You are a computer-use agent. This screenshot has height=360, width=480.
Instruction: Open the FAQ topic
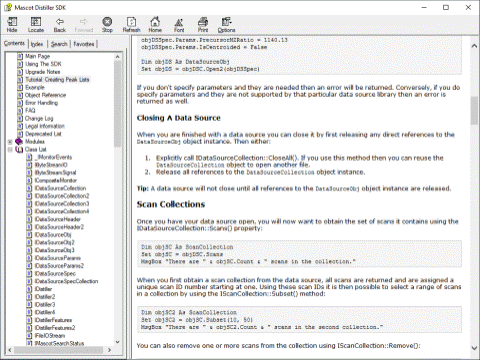pos(30,110)
